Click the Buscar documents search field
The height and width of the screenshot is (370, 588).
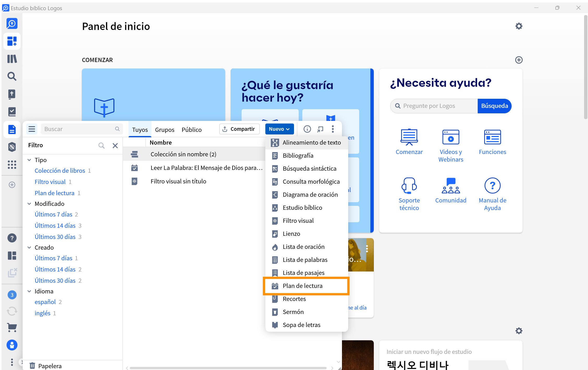coord(82,129)
